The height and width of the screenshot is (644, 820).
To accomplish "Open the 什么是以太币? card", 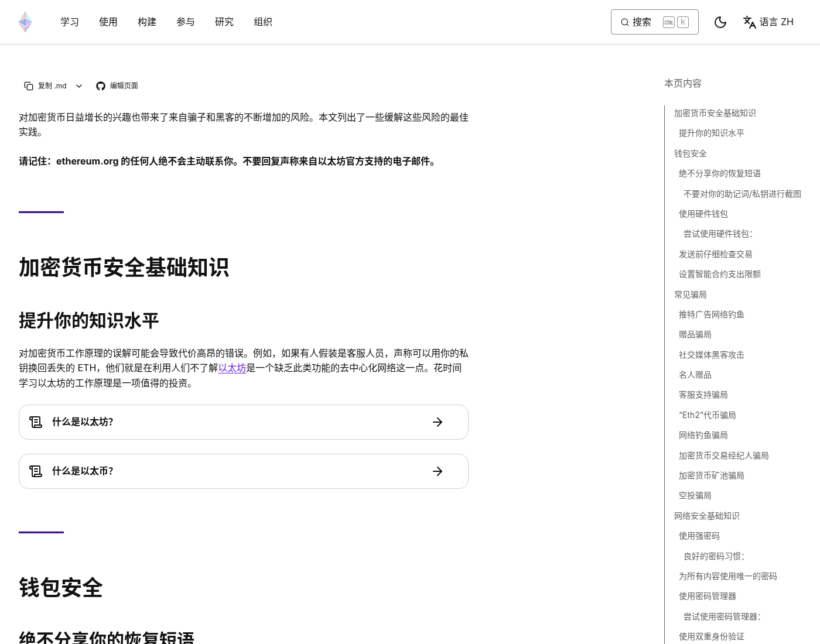I will [x=244, y=471].
